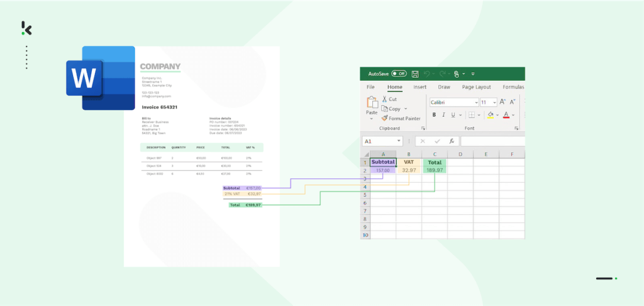Open the font size dropdown
This screenshot has height=306, width=644.
click(x=494, y=102)
